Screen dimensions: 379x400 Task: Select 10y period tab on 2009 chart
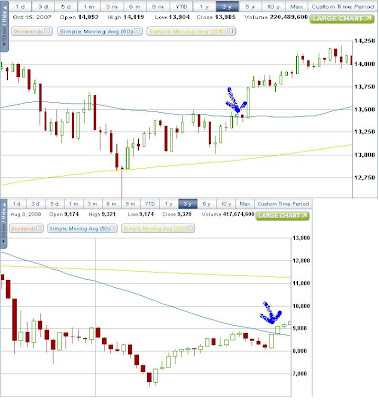pos(226,204)
